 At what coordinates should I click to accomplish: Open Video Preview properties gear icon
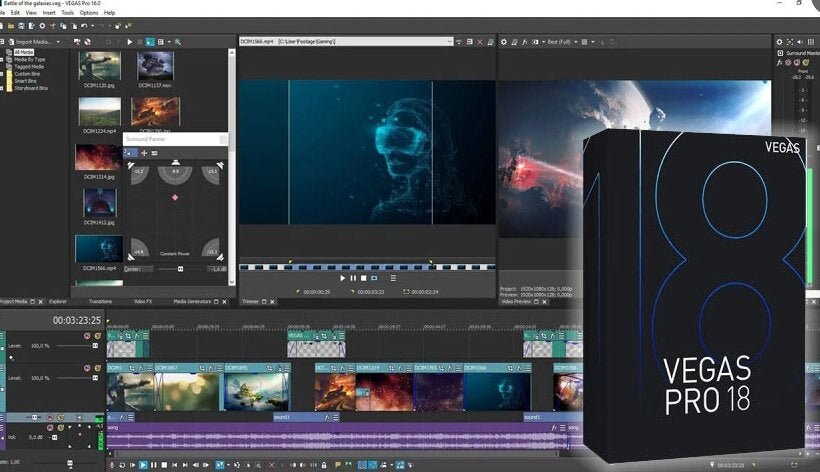[504, 42]
